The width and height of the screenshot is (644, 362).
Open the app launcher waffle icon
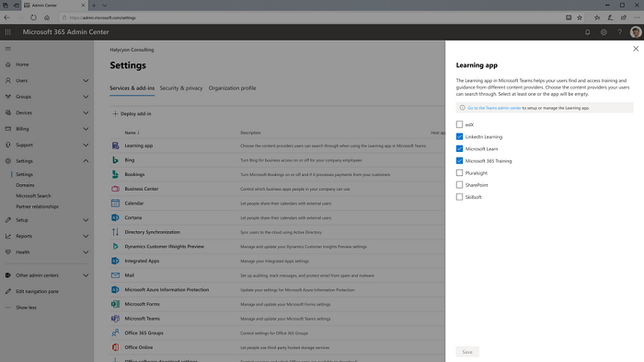7,32
